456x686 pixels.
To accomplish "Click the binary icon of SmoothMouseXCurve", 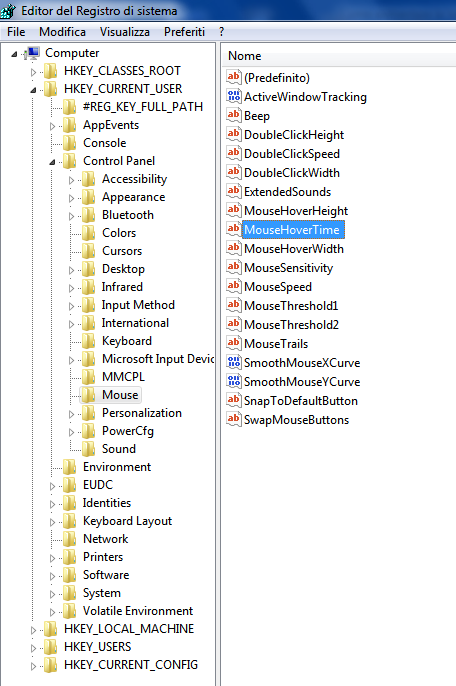I will click(x=234, y=362).
